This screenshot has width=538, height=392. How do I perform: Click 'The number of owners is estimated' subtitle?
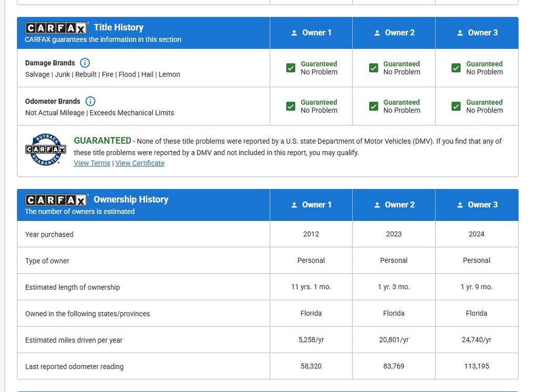(x=80, y=211)
